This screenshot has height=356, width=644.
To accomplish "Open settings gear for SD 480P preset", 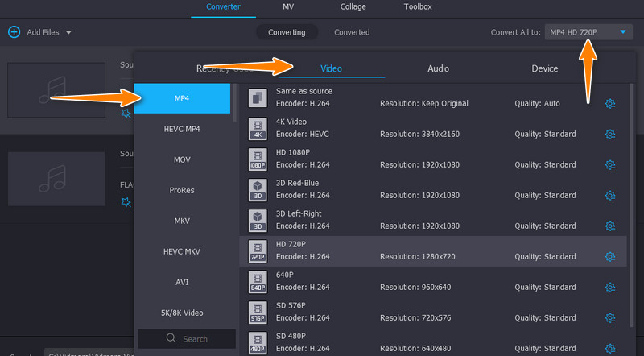I will click(610, 349).
